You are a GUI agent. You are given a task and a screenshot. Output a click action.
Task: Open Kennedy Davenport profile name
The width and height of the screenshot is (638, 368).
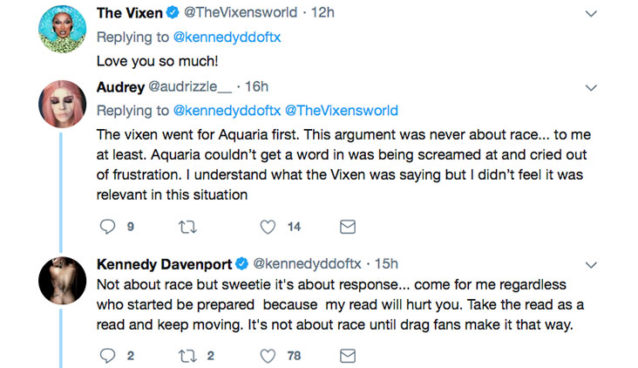pos(164,265)
